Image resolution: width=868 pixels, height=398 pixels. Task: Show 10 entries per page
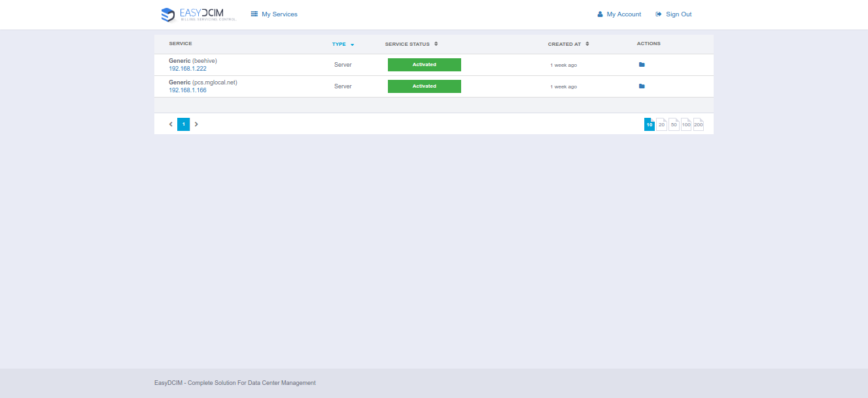click(x=650, y=124)
